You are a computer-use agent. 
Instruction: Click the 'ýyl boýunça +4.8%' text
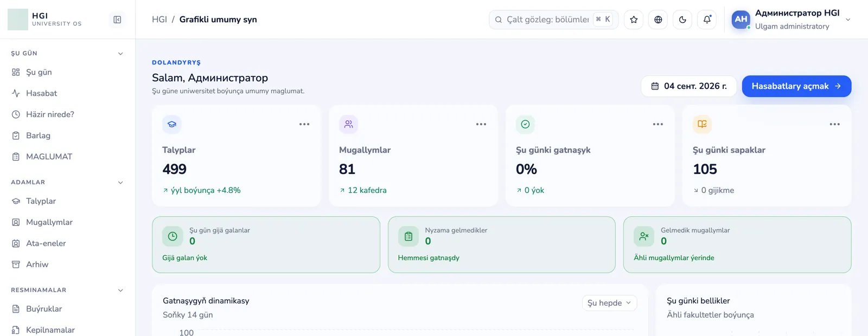(206, 190)
